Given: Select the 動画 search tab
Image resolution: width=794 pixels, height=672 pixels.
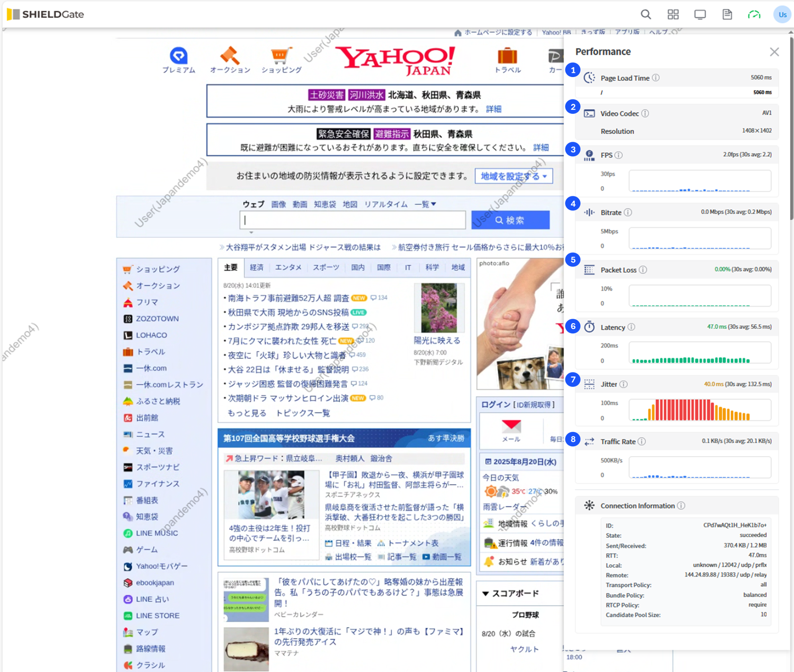Looking at the screenshot, I should pos(300,204).
